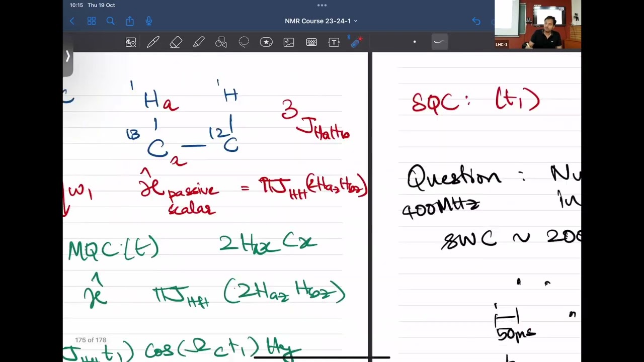Screen dimensions: 644x362
Task: Select the Text box tool
Action: 334,43
